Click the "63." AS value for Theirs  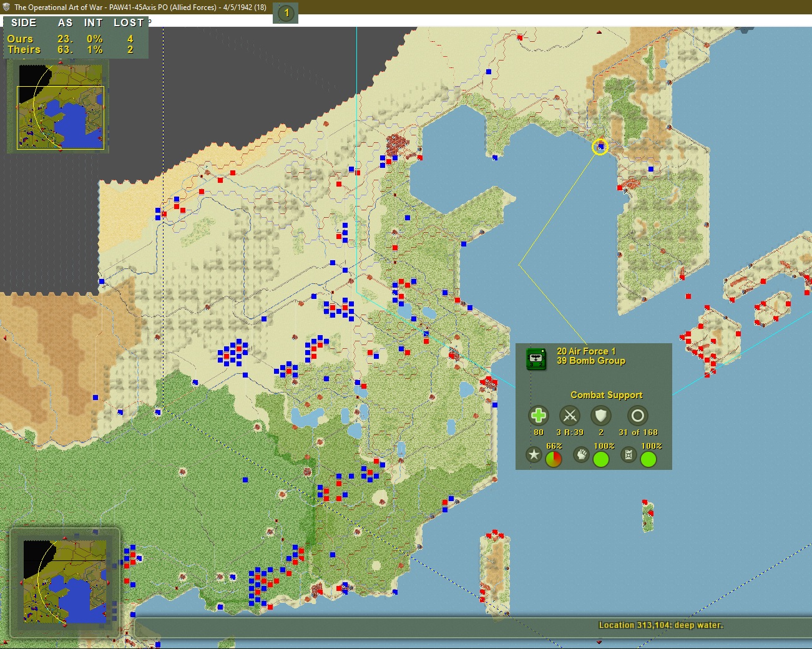[x=65, y=49]
